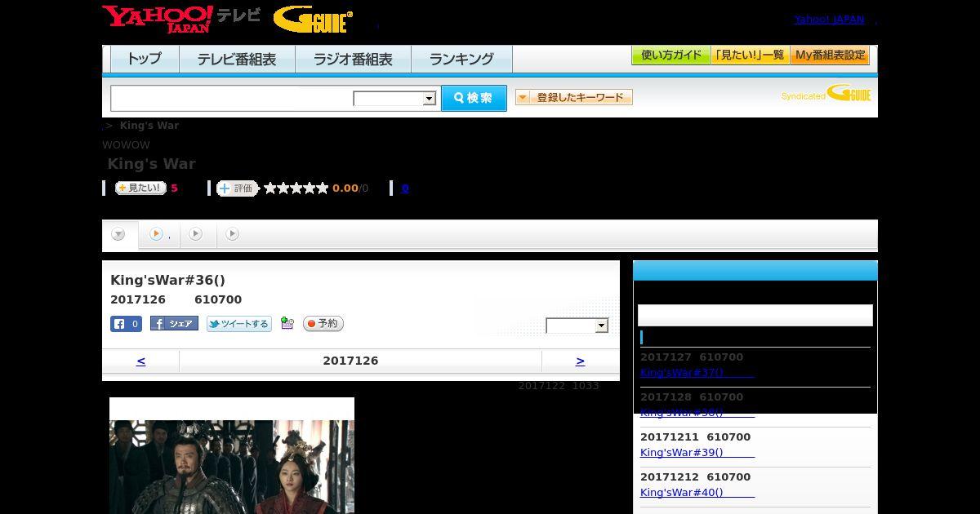Expand the 登録したキーワード dropdown

[x=574, y=97]
